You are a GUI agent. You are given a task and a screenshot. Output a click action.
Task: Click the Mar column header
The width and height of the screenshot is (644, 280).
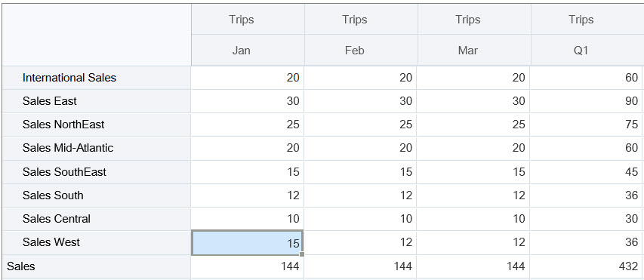(x=474, y=50)
